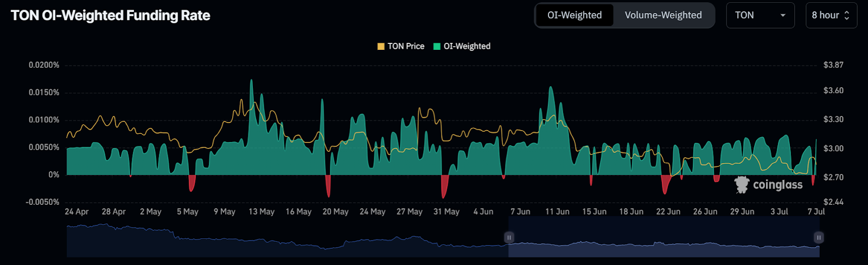Grab the right range slider handle

tap(819, 237)
